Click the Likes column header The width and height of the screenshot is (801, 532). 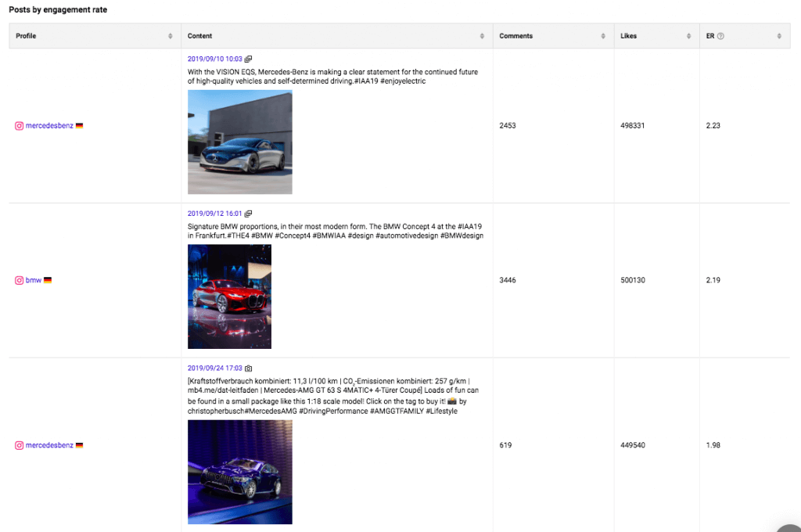pos(657,36)
